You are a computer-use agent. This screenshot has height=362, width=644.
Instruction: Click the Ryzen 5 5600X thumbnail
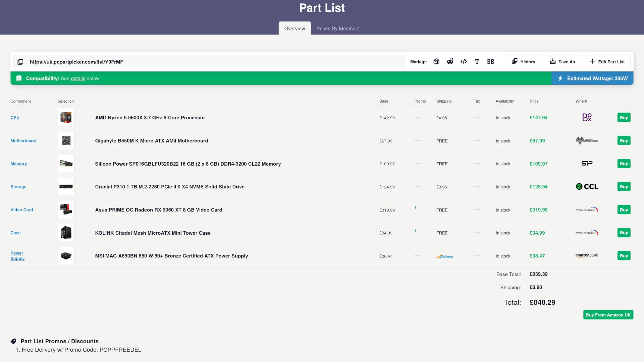click(66, 117)
